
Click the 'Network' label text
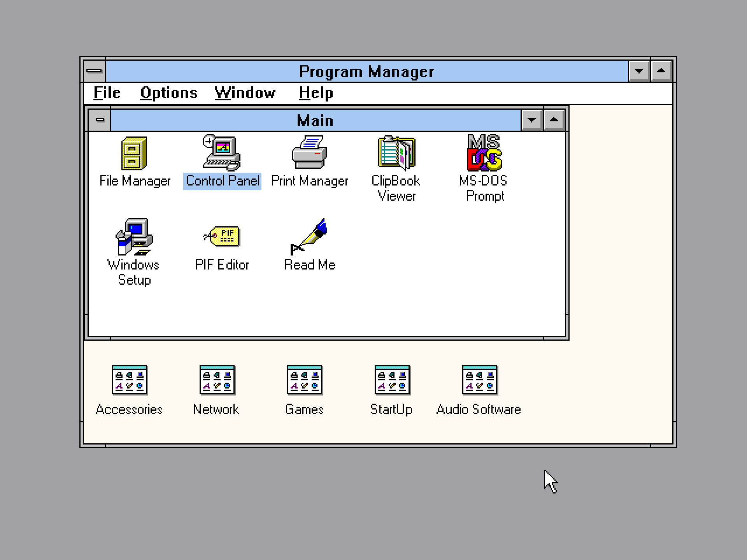(x=216, y=409)
